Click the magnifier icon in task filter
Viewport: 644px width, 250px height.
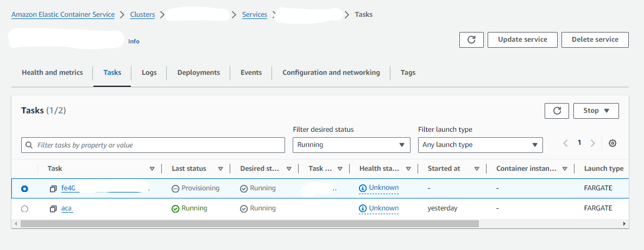(x=29, y=145)
